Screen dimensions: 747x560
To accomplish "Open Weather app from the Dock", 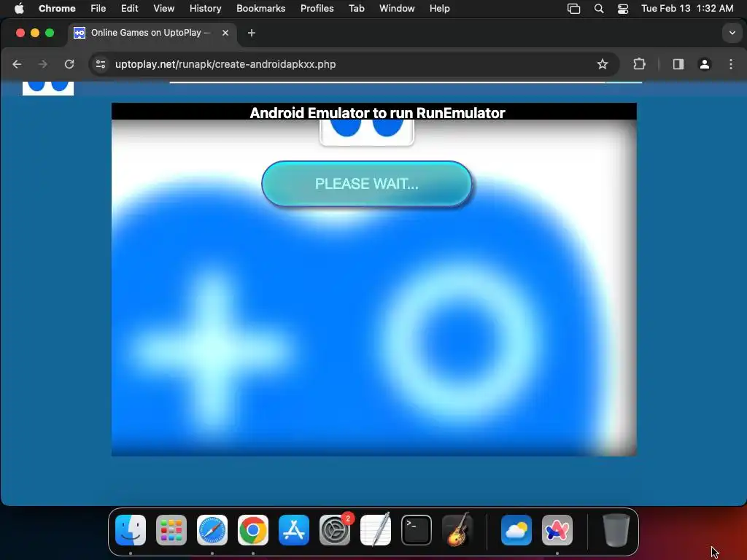I will click(x=516, y=530).
